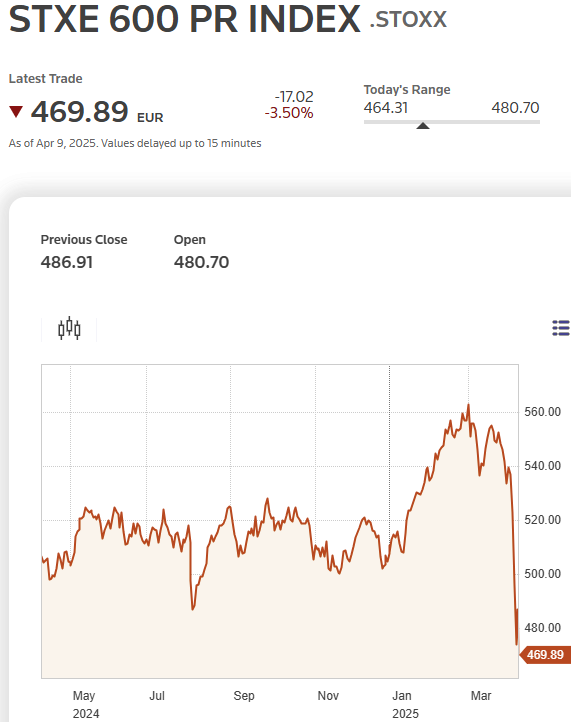Click the STXE 600 PR INDEX title
The image size is (571, 722).
click(x=185, y=19)
